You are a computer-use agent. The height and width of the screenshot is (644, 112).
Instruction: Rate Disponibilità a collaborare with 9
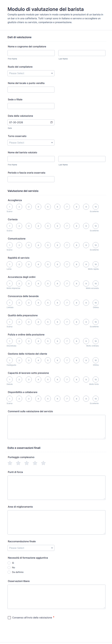point(86,398)
